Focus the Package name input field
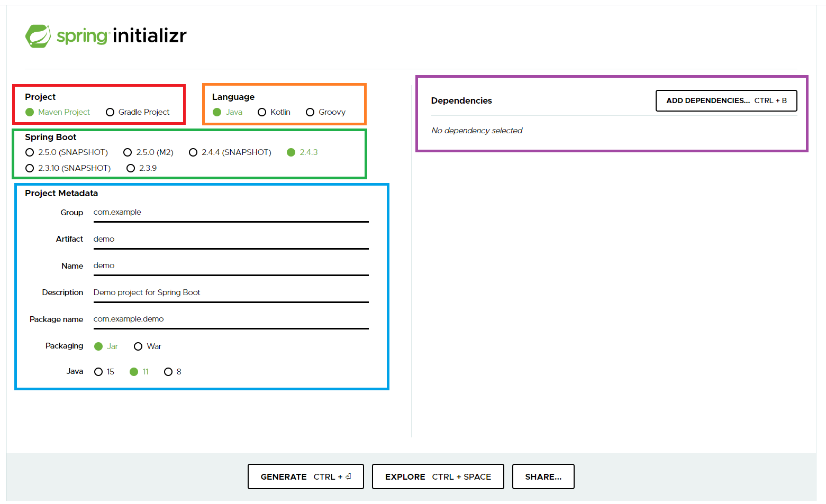This screenshot has width=826, height=504. [231, 319]
